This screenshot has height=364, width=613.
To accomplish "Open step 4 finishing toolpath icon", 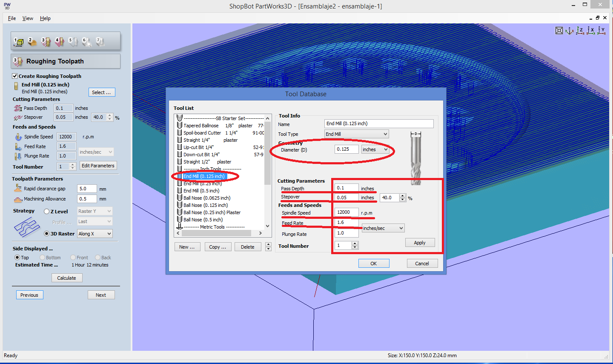I will click(60, 42).
